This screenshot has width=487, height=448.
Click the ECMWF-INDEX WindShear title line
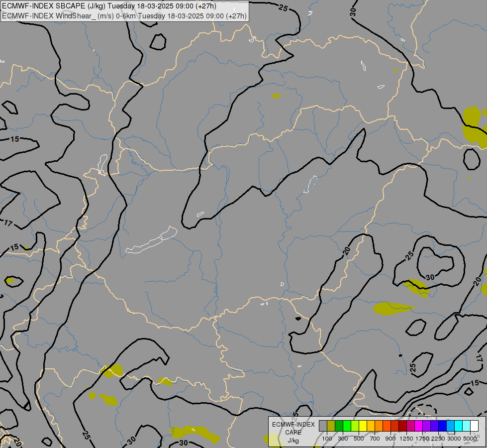click(x=124, y=16)
